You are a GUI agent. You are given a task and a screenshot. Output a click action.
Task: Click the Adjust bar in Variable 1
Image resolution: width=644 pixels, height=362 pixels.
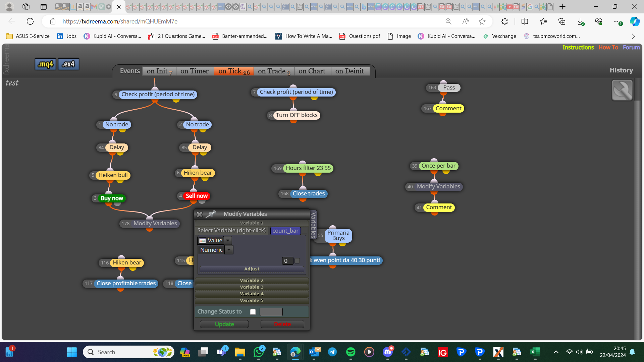click(252, 269)
